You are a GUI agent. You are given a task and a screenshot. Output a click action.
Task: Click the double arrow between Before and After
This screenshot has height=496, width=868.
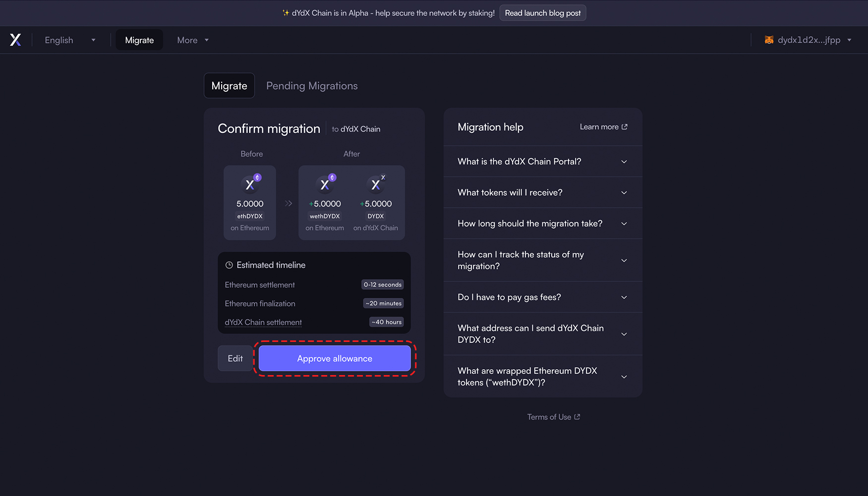[x=289, y=203]
